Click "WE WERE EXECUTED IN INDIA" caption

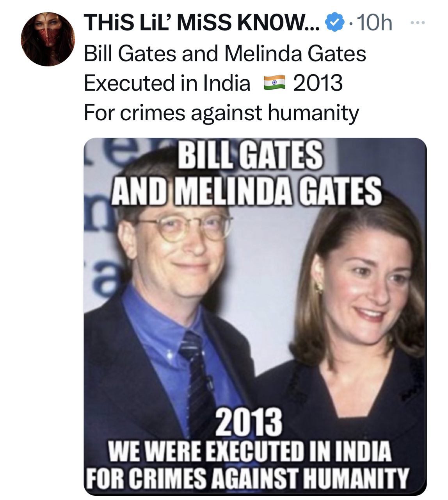click(249, 451)
